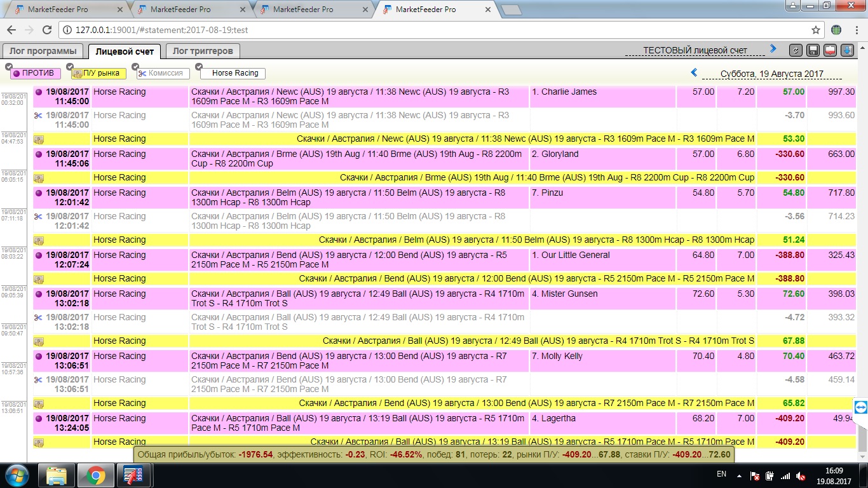Click the scissors commission icon for the Charlie James row
Image resolution: width=868 pixels, height=488 pixels.
tap(39, 116)
